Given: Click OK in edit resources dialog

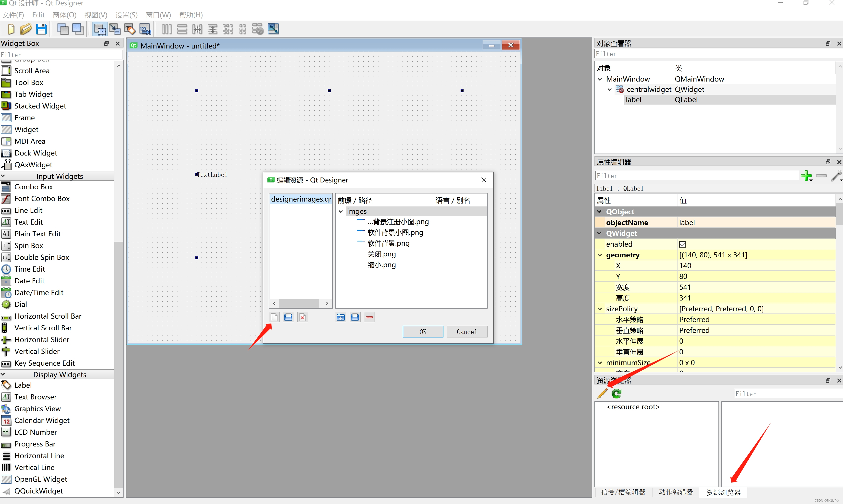Looking at the screenshot, I should tap(423, 332).
